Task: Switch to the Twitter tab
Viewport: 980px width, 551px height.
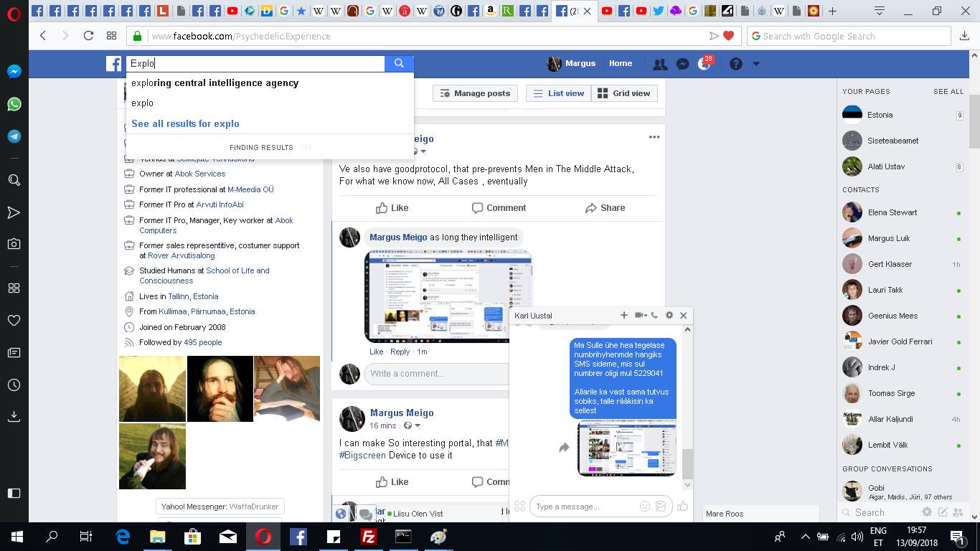Action: [658, 11]
